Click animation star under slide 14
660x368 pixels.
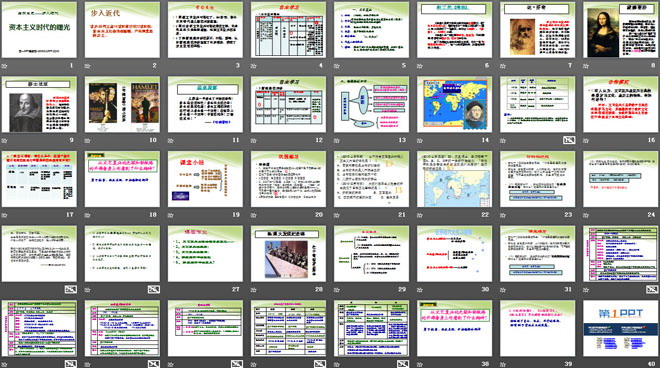[420, 141]
